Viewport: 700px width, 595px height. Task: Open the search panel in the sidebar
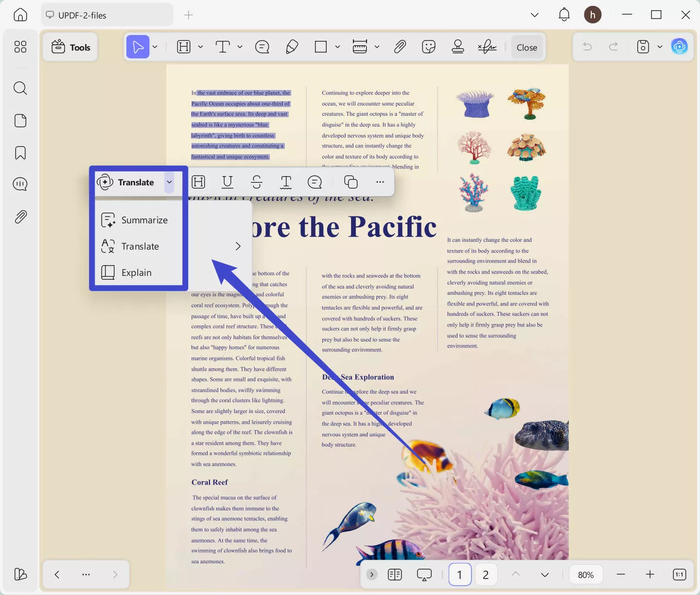click(20, 88)
